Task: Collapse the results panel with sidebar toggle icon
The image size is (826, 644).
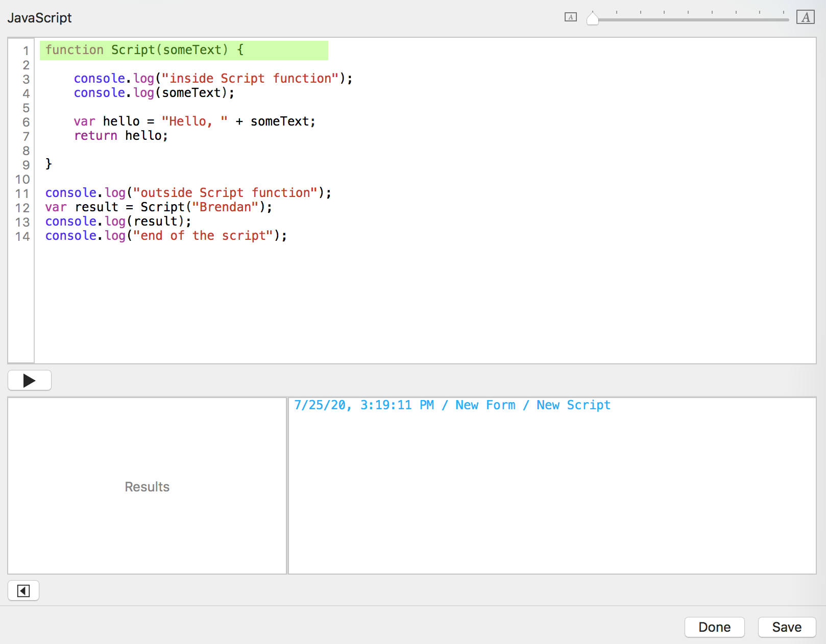Action: [x=23, y=591]
